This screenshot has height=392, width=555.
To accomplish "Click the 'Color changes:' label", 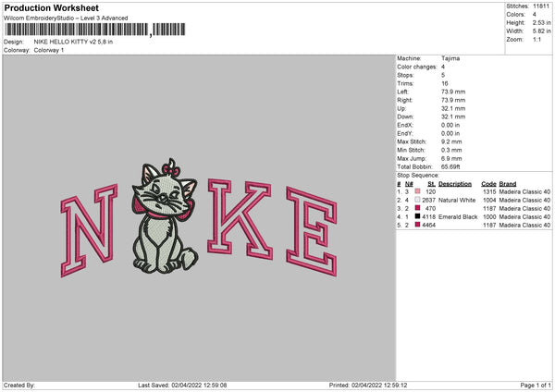I will click(x=417, y=67).
